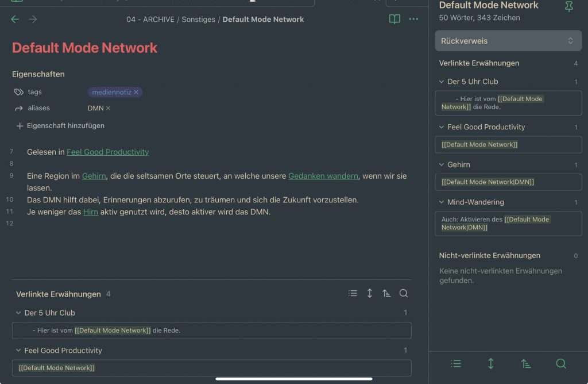588x384 pixels.
Task: Toggle collapse results list icon in sidebar
Action: click(456, 363)
